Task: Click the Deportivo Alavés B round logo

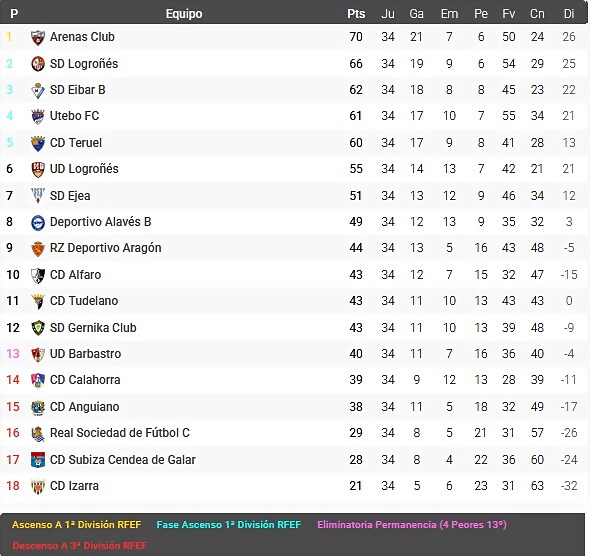Action: (x=38, y=223)
